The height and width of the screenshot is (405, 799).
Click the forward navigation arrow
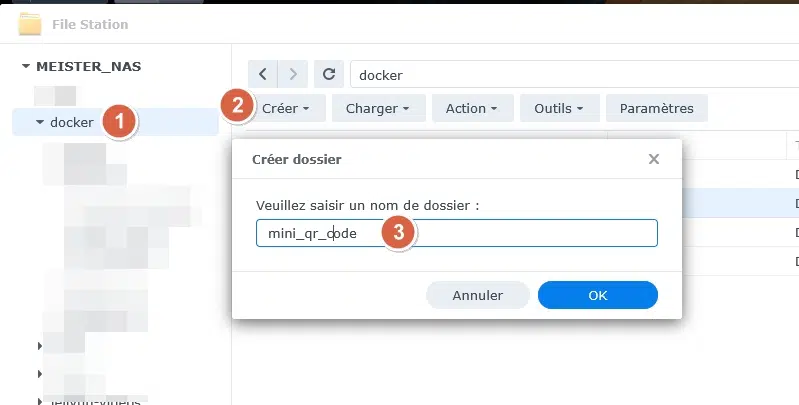[x=292, y=74]
